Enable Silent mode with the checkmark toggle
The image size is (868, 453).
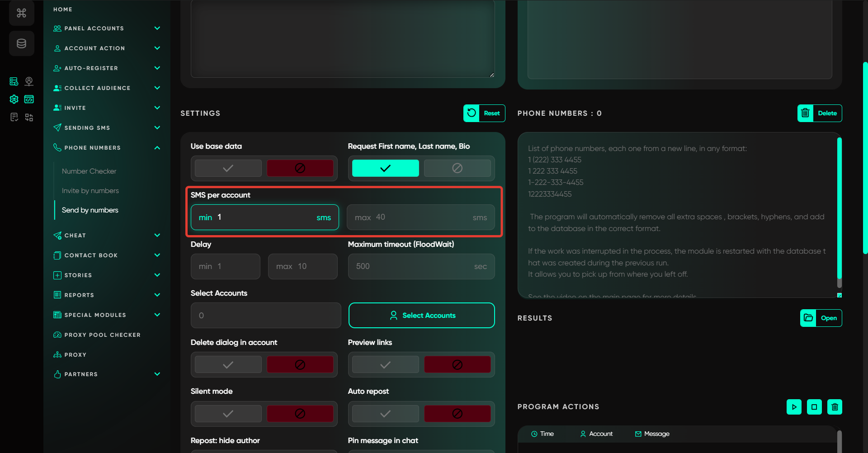click(228, 414)
